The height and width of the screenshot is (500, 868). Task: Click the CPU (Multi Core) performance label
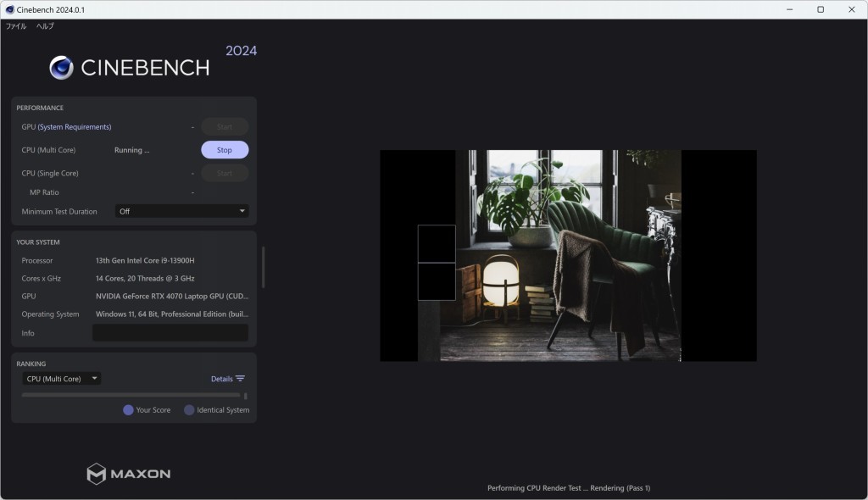[48, 150]
